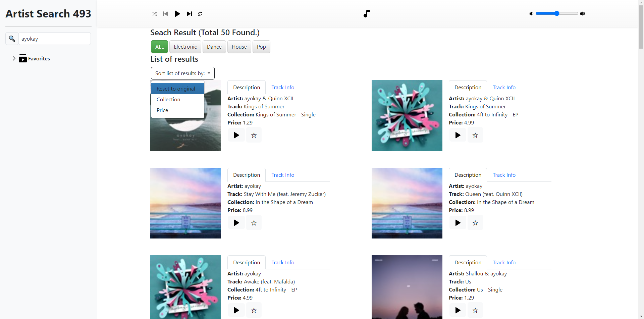Filter results by Pop genre
This screenshot has width=644, height=319.
pos(261,47)
